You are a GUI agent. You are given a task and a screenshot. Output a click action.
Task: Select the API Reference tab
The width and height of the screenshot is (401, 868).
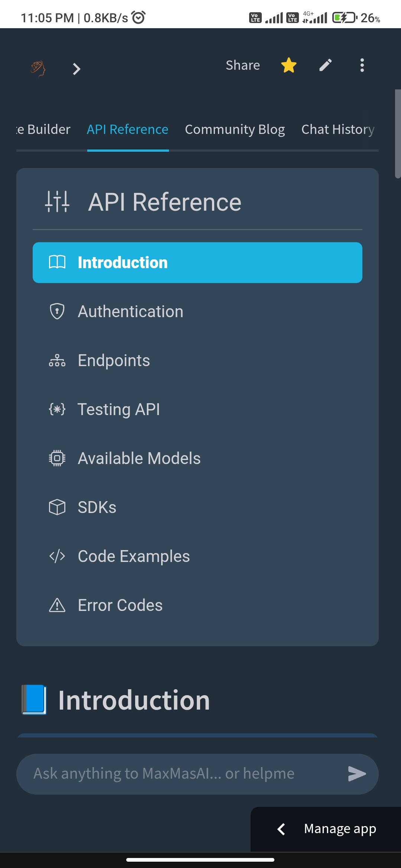128,129
